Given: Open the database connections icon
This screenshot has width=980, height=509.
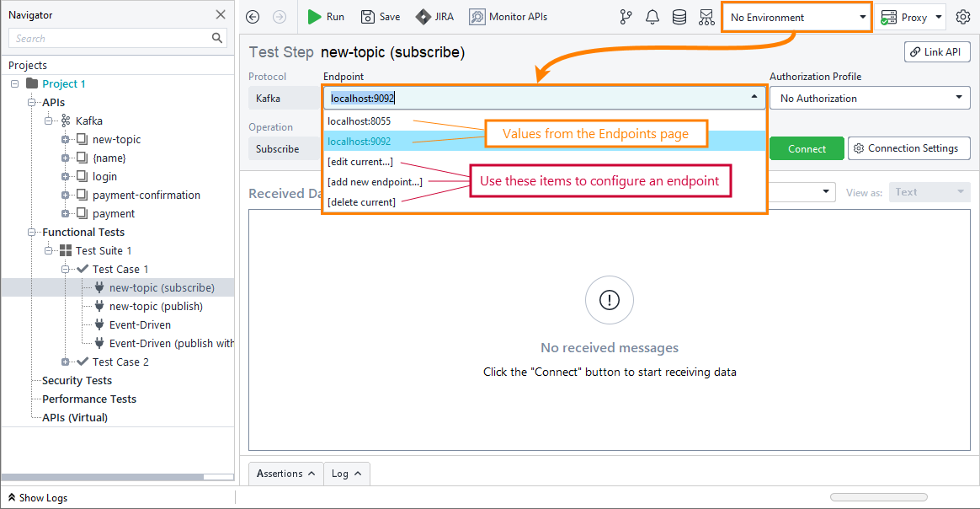Looking at the screenshot, I should coord(679,16).
